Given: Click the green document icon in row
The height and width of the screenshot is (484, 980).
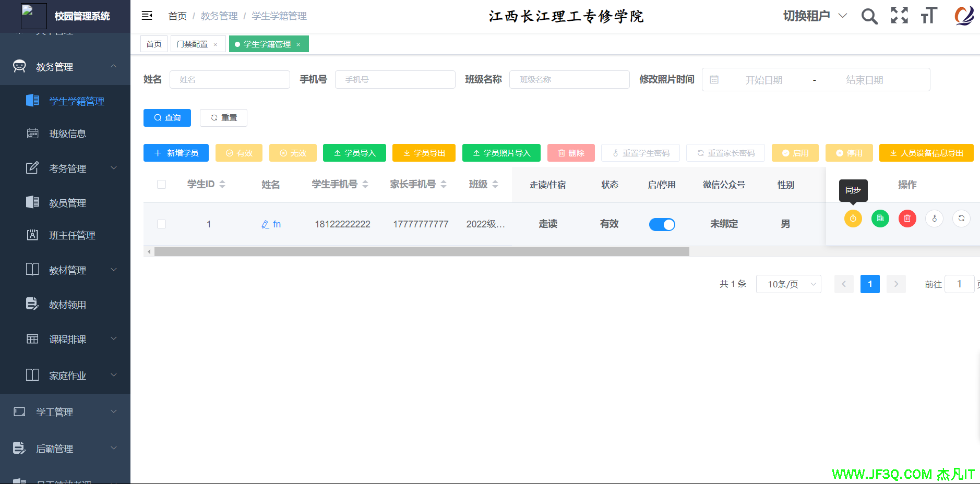Looking at the screenshot, I should pyautogui.click(x=880, y=219).
